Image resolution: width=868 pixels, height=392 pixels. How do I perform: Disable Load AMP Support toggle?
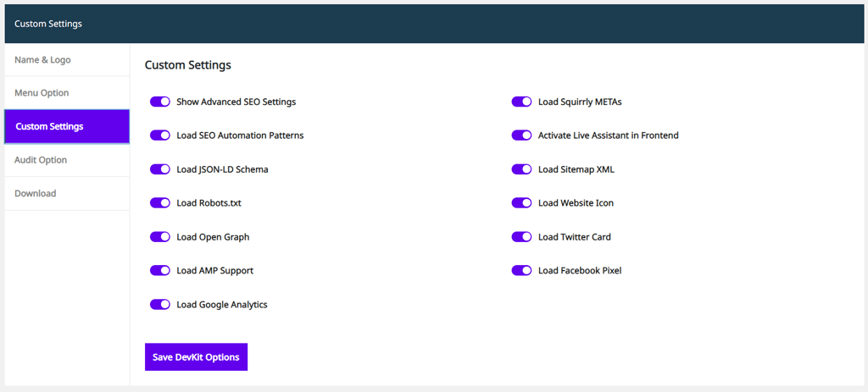pyautogui.click(x=159, y=270)
